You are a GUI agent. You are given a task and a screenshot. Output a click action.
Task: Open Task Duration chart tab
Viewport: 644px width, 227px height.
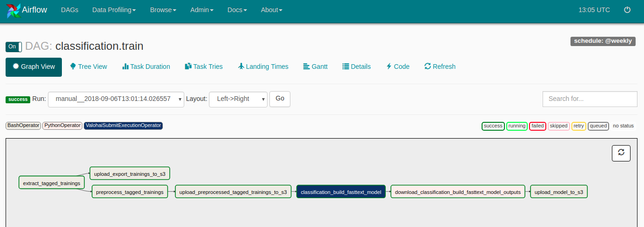pos(146,67)
